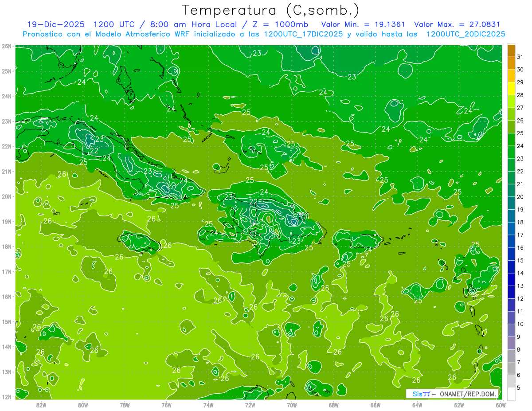
Task: Click the 70W longitude label
Action: pyautogui.click(x=292, y=405)
